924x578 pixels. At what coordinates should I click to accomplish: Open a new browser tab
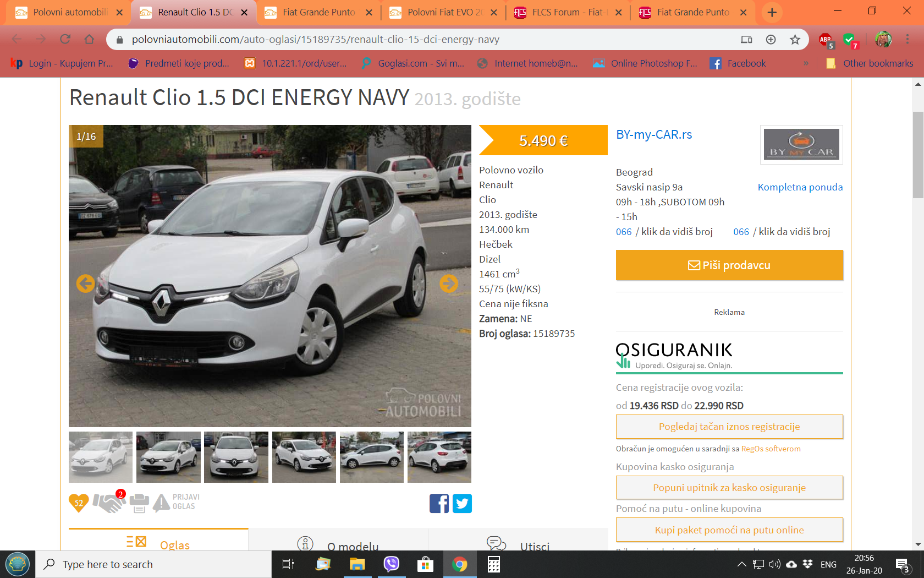(772, 12)
